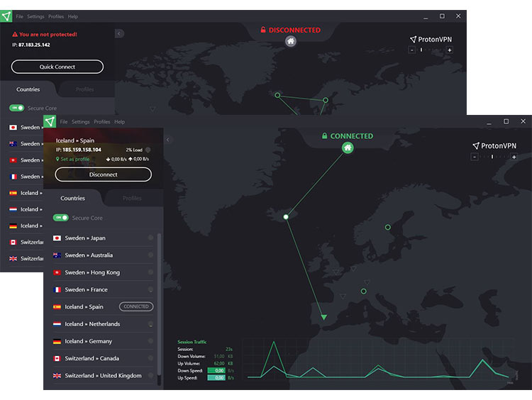
Task: Click the server load circle beside 2% Load
Action: coord(148,150)
